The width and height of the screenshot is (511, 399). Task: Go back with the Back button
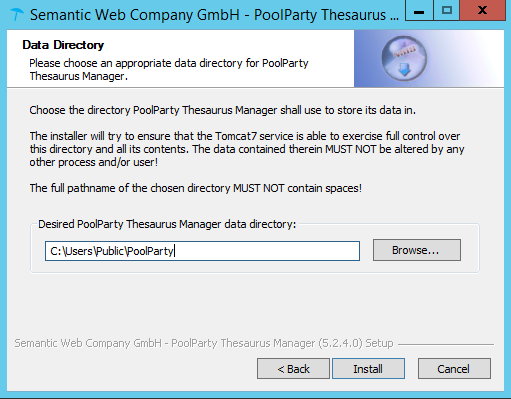293,369
